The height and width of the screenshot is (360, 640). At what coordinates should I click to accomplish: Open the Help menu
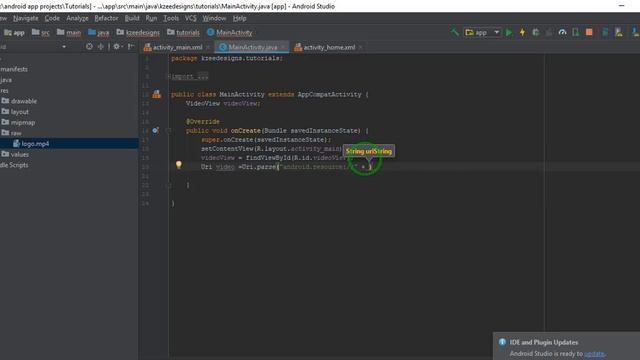click(239, 18)
